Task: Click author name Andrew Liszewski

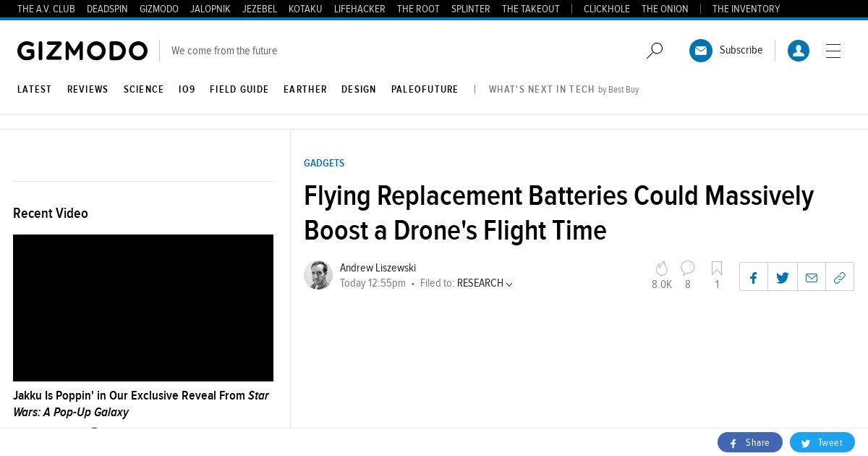Action: click(x=378, y=268)
